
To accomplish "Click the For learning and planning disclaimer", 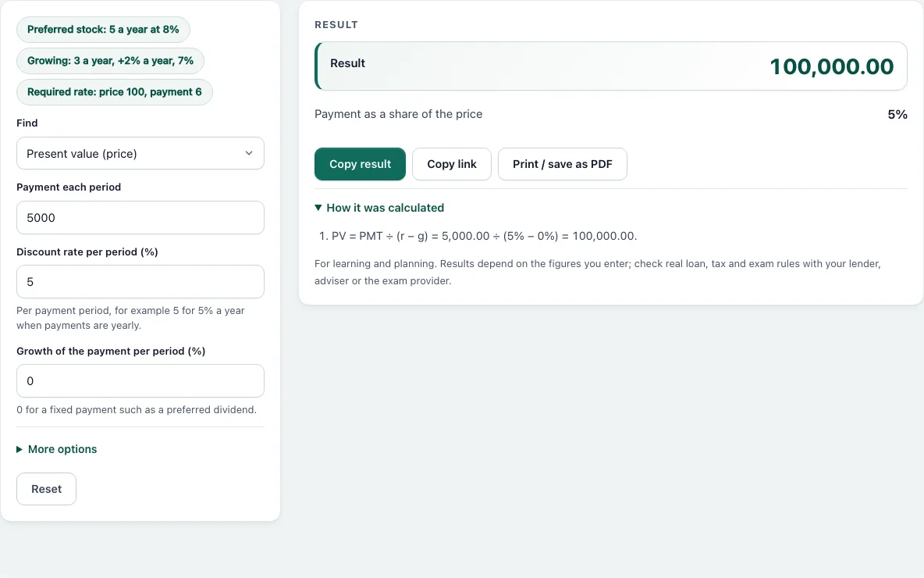I will (x=598, y=273).
